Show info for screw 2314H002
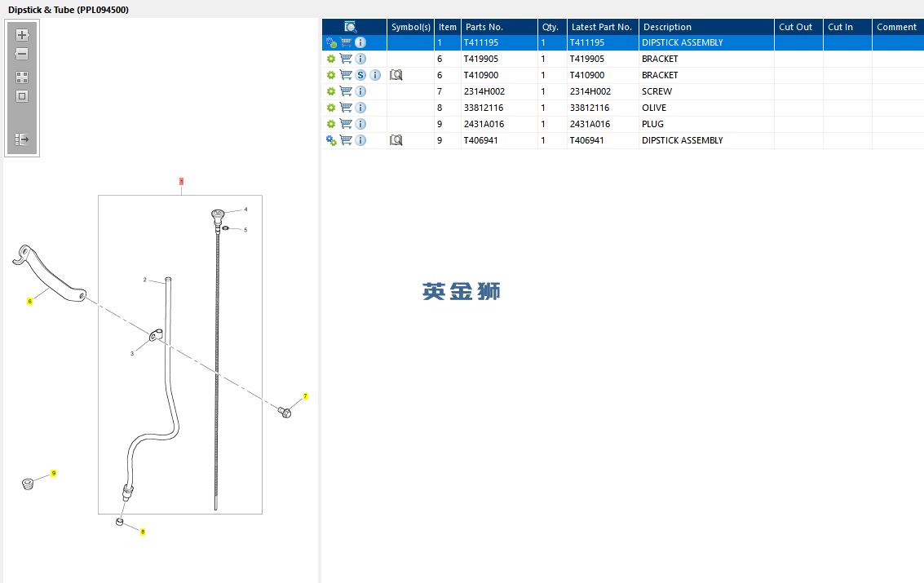924x583 pixels. [360, 91]
